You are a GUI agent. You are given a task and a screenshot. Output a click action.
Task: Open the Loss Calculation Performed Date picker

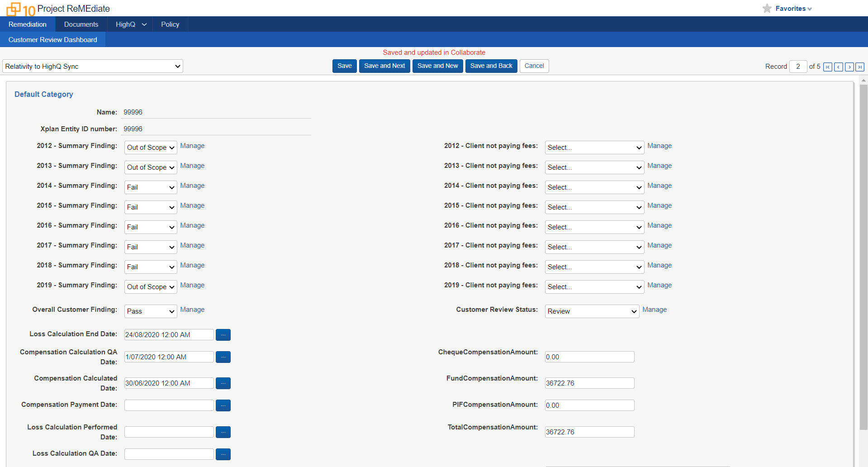tap(223, 432)
